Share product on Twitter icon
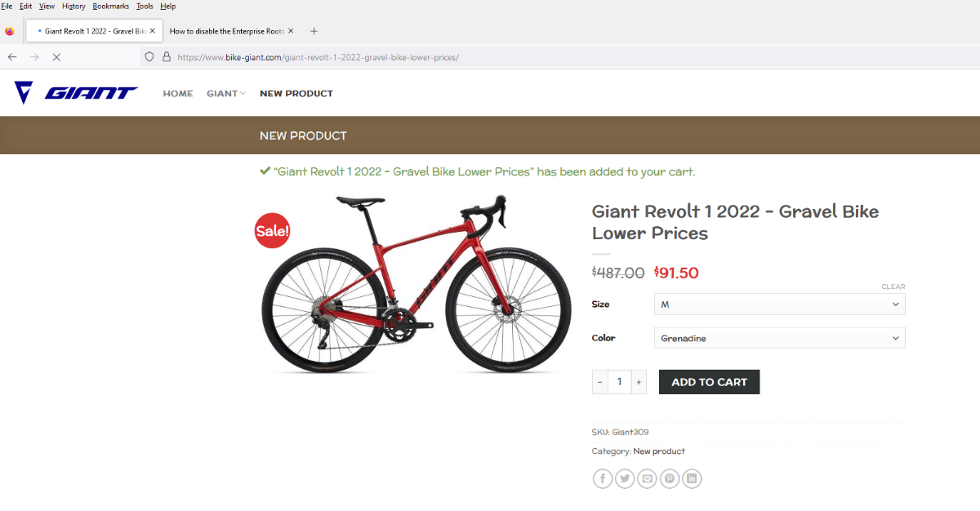Image resolution: width=980 pixels, height=511 pixels. (x=625, y=478)
